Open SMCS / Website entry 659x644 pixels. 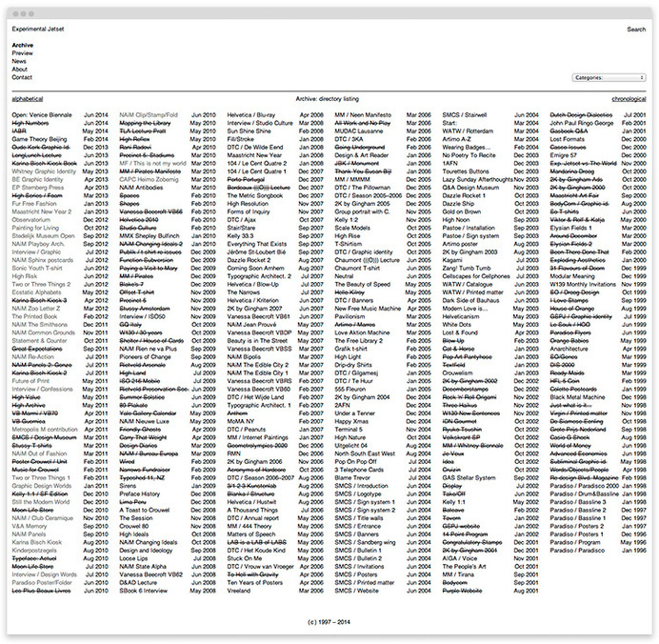(357, 591)
